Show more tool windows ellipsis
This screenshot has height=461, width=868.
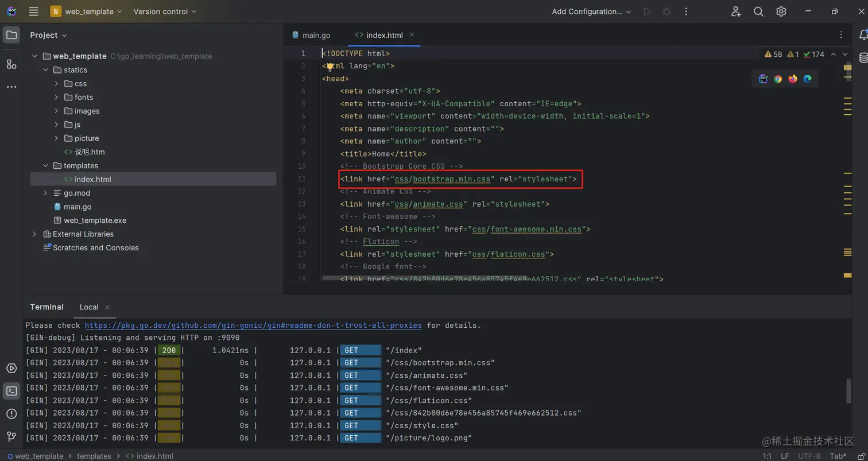pos(11,87)
